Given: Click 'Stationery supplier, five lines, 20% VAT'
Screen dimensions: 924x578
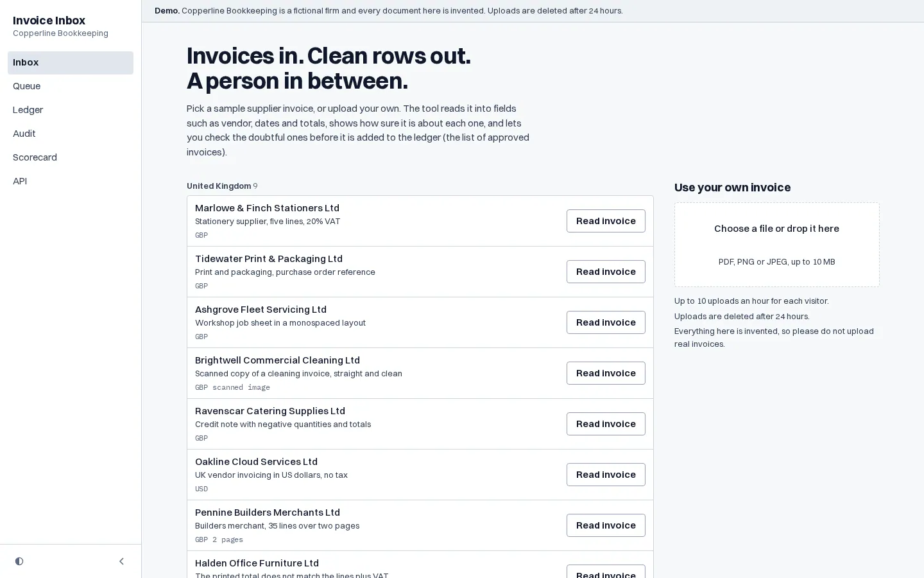Looking at the screenshot, I should (268, 222).
